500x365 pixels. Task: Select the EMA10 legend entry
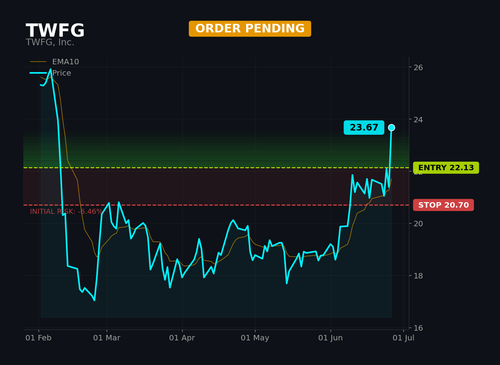coord(55,62)
